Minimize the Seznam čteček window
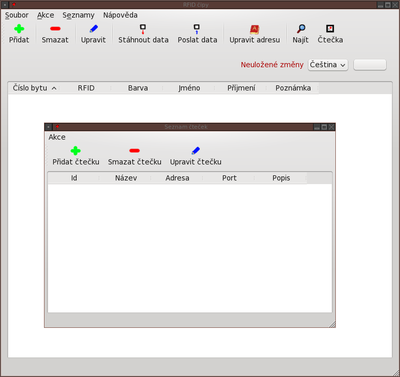 tap(317, 127)
